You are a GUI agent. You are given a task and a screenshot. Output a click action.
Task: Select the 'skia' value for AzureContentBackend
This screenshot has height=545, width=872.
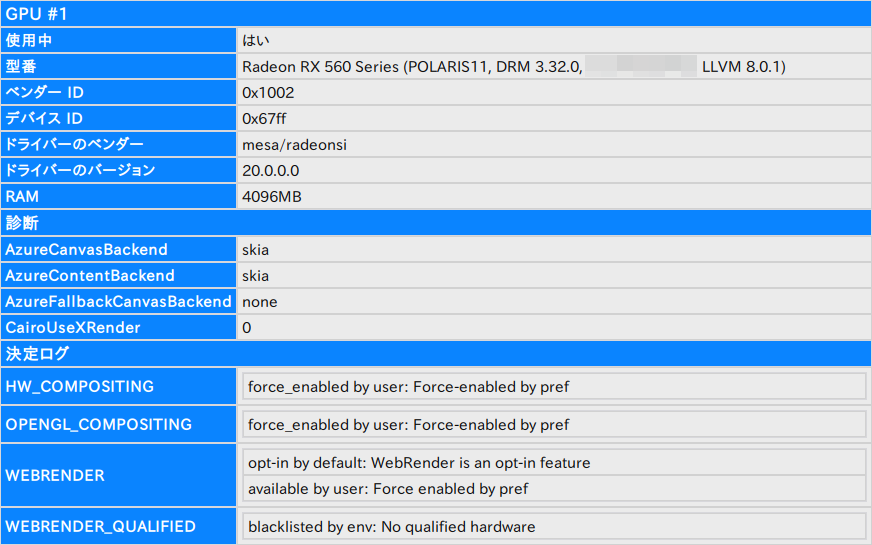click(255, 276)
